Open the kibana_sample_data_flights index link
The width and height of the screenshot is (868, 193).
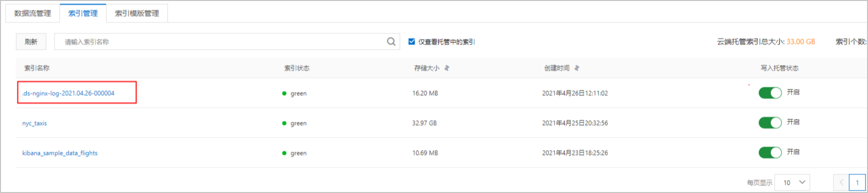pos(60,153)
